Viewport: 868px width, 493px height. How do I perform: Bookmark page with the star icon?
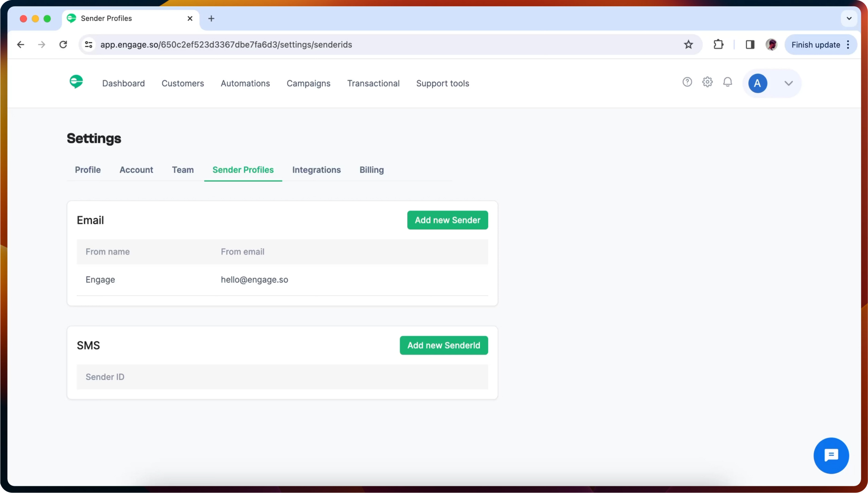pos(688,44)
